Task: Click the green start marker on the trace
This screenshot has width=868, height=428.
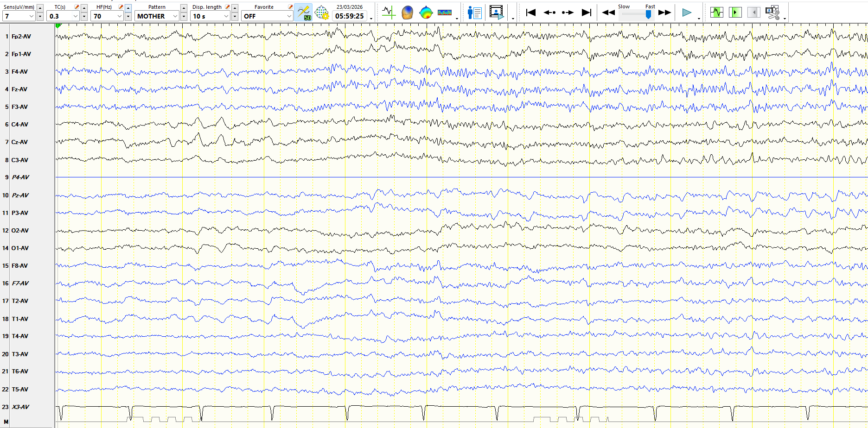Action: (58, 26)
